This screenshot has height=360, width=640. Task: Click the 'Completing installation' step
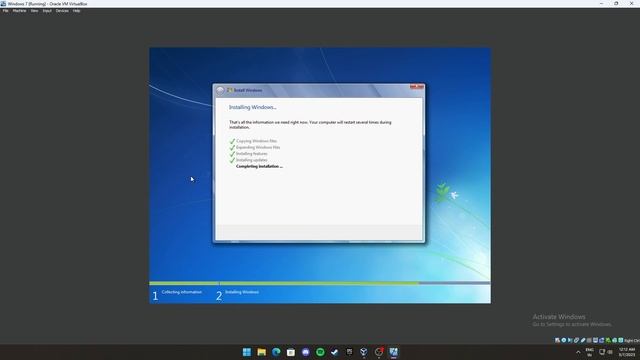tap(259, 167)
